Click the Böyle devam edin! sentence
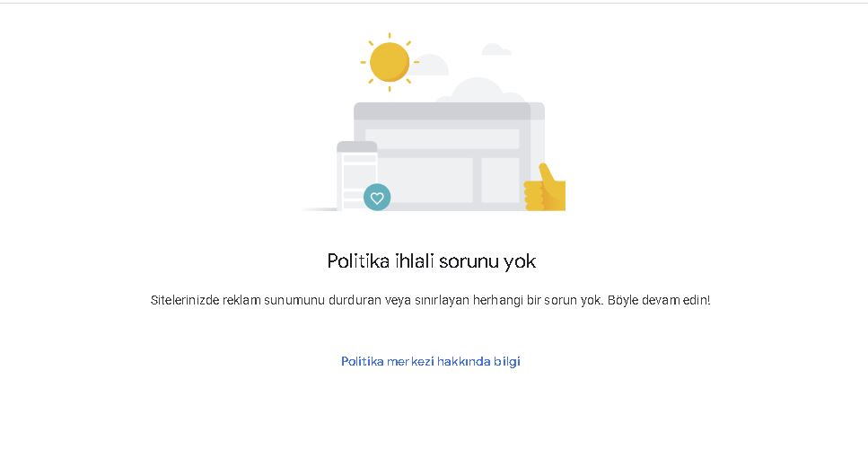This screenshot has height=450, width=868. (659, 300)
